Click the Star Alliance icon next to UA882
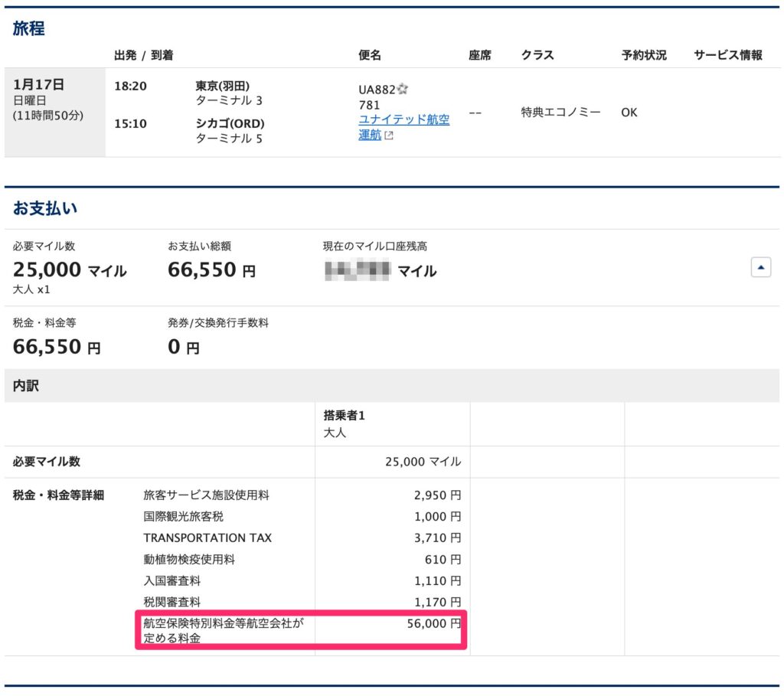Screen dimensions: 784x696 [403, 90]
